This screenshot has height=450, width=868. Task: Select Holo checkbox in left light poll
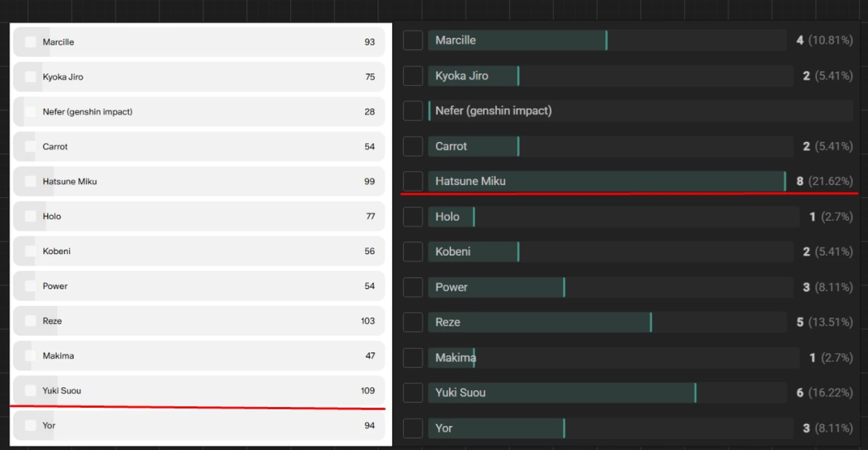pos(30,216)
